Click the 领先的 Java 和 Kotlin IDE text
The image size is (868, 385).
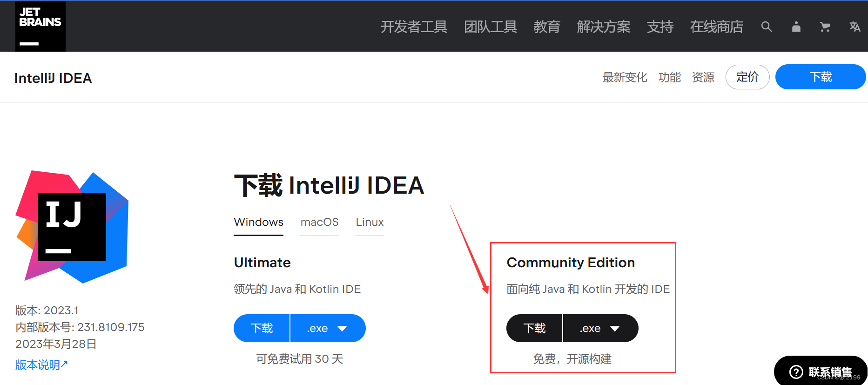pos(297,289)
